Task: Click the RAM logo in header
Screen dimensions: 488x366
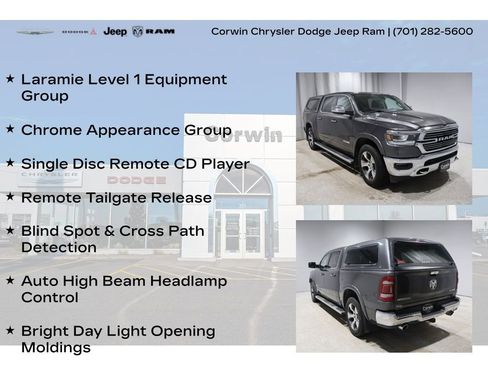Action: (x=154, y=32)
